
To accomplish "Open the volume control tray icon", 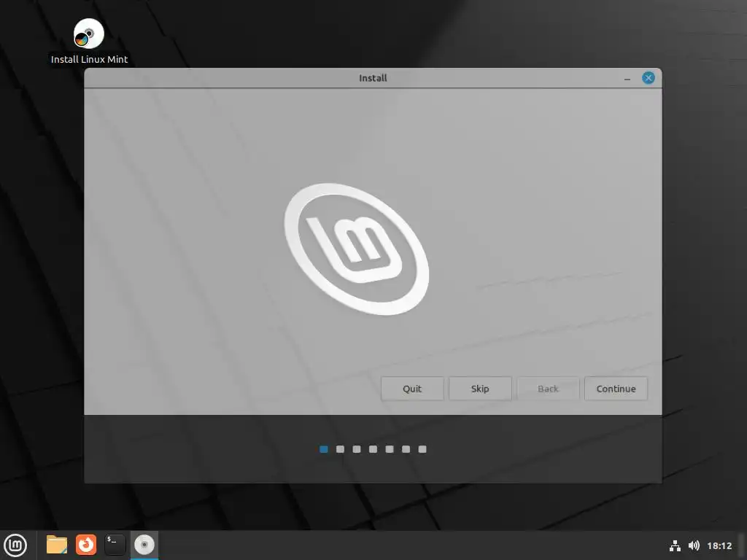I will coord(694,545).
